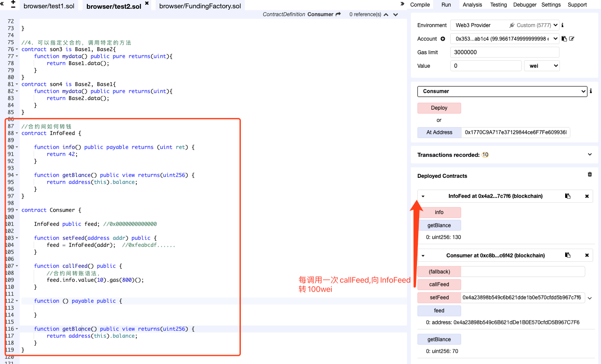This screenshot has width=601, height=364.
Task: Call the callFeed function on Consumer
Action: [x=439, y=284]
